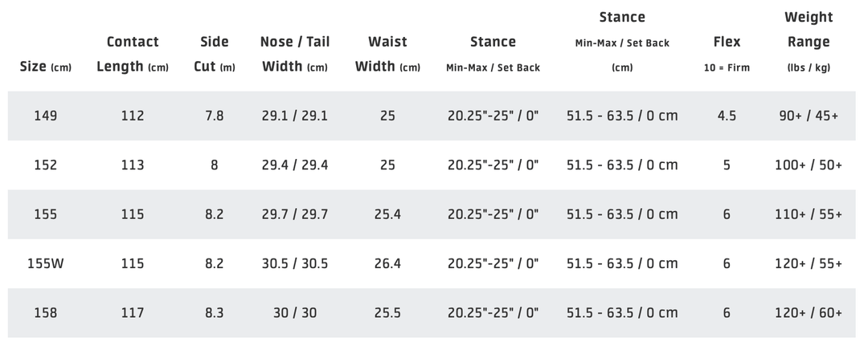
Task: Click the Side Cut (m) column header
Action: click(215, 54)
